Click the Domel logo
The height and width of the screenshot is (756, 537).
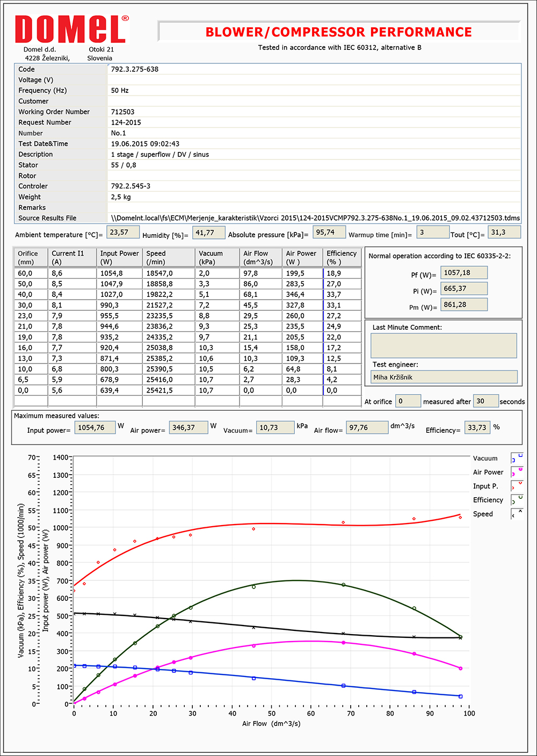(x=72, y=30)
